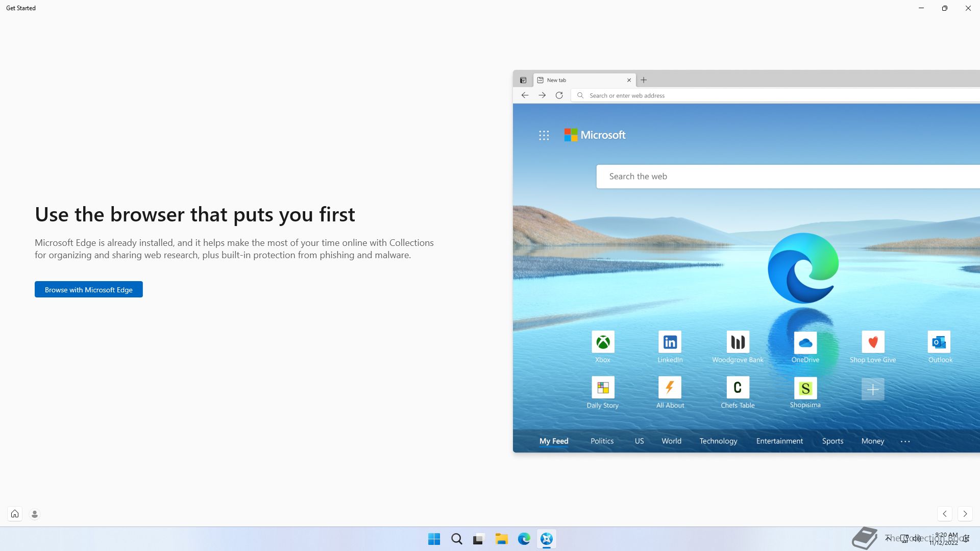Viewport: 980px width, 551px height.
Task: Show hidden system tray icons
Action: point(888,538)
